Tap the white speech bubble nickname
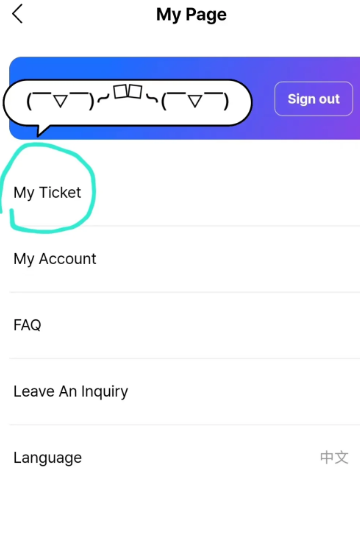 (x=127, y=103)
